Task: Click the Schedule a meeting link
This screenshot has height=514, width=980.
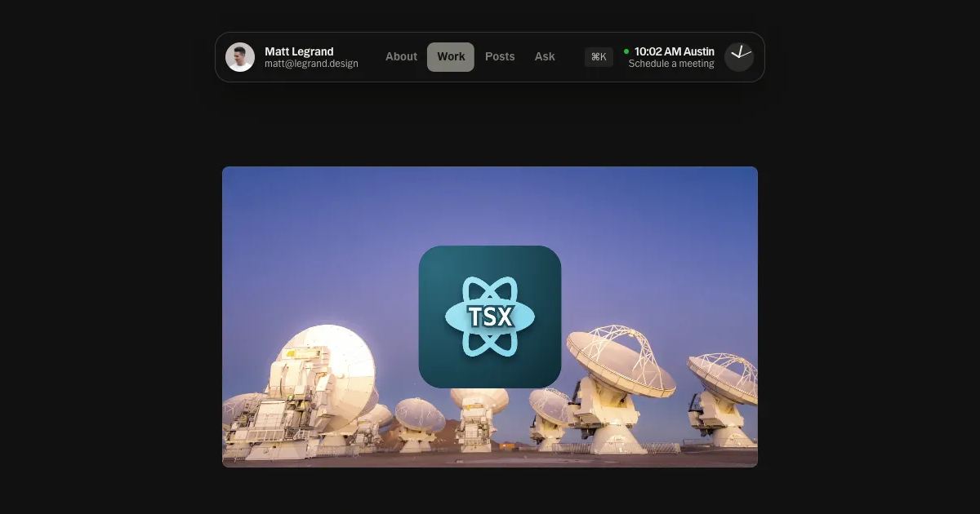Action: (x=671, y=64)
